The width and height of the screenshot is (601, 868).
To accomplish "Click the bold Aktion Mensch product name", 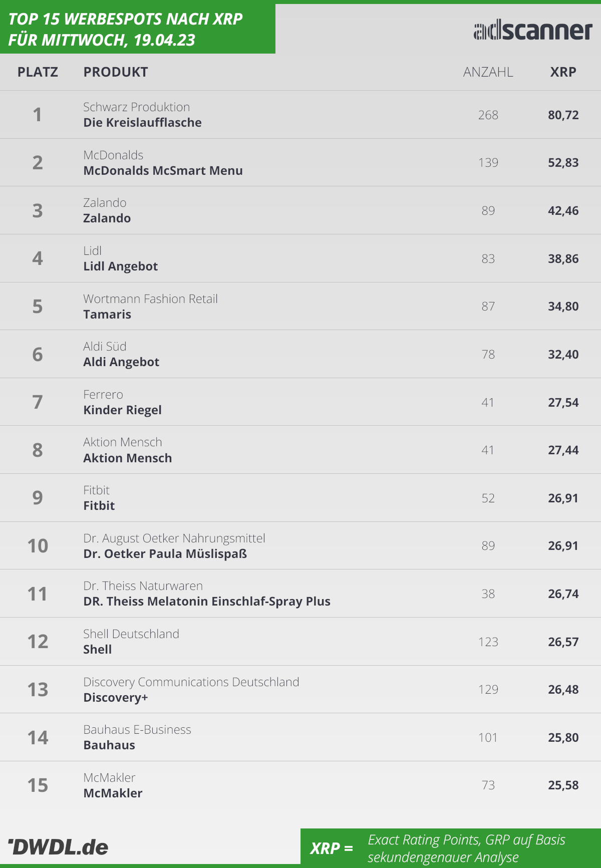I will (127, 458).
